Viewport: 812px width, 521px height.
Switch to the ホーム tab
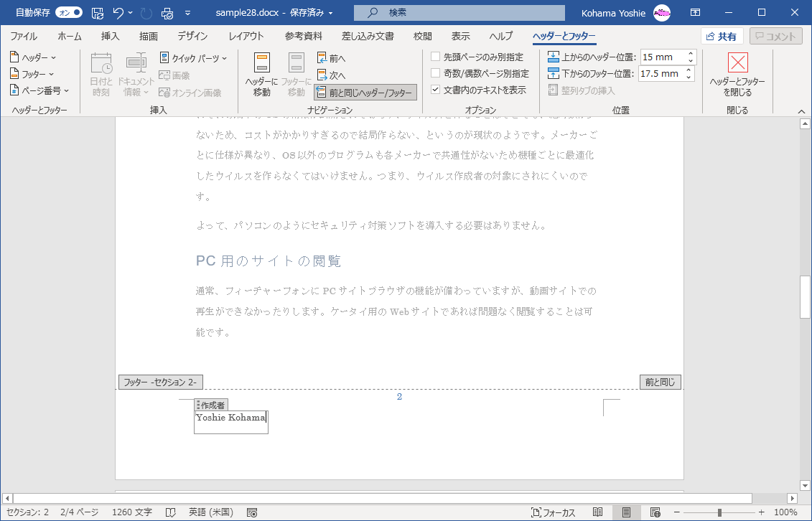click(70, 36)
